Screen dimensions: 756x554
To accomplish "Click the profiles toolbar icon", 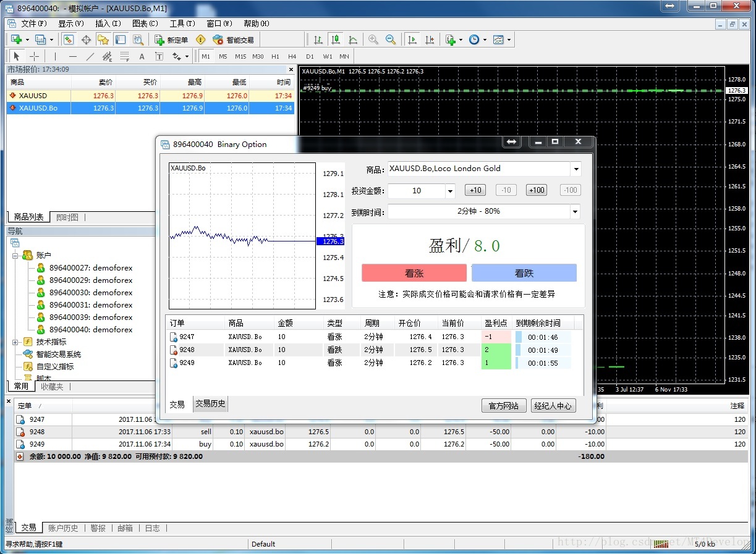I will (41, 40).
